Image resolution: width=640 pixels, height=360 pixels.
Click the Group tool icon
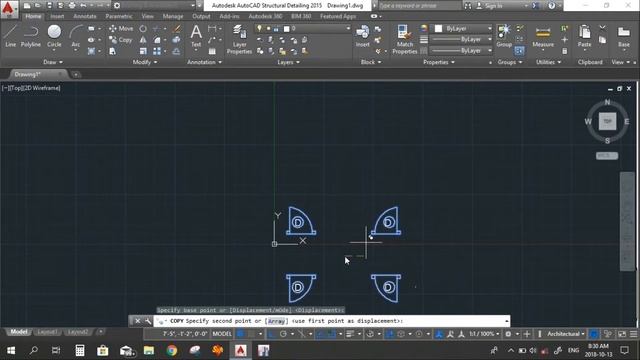pos(504,36)
